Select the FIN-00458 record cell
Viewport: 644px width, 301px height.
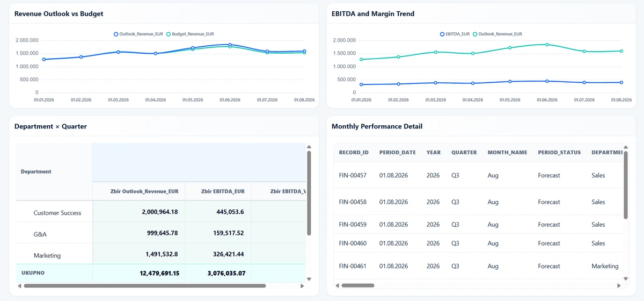tap(353, 203)
